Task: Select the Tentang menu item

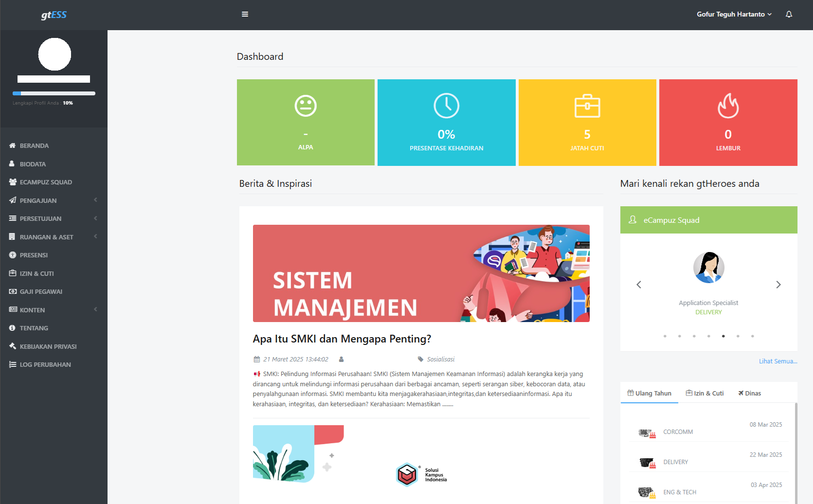Action: tap(34, 328)
